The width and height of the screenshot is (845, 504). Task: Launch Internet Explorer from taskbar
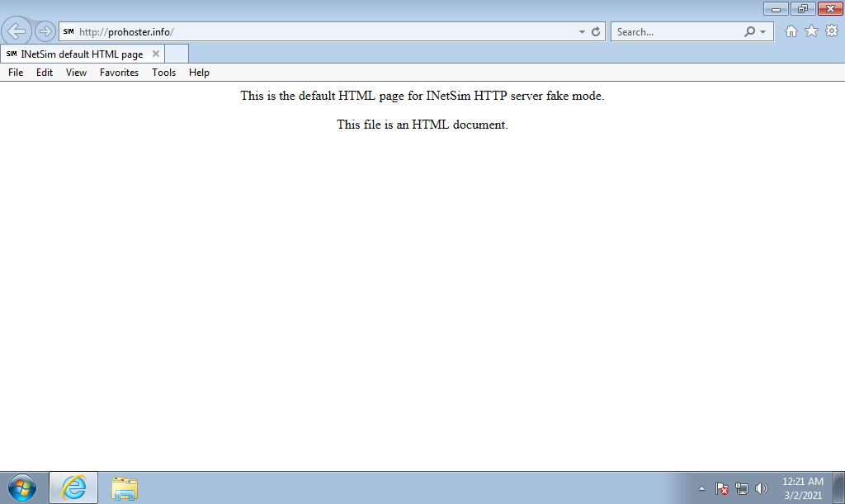[x=73, y=488]
